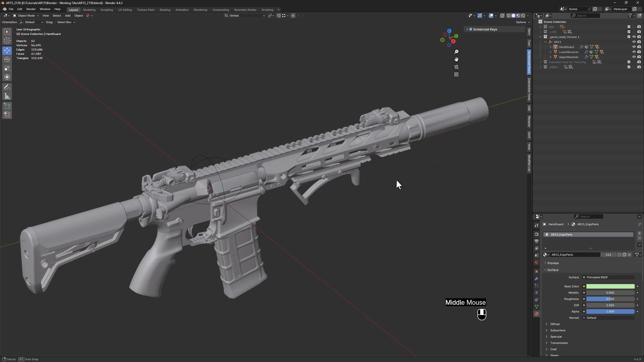
Task: Enable wireframe viewport shading
Action: (508, 16)
